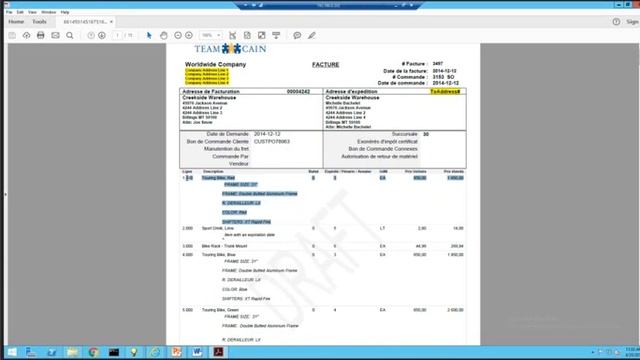The width and height of the screenshot is (640, 360).
Task: Activate the Hand pan tool
Action: click(164, 36)
